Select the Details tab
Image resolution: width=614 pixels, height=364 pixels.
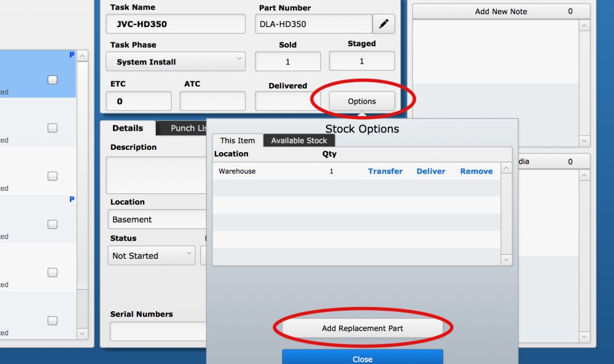pyautogui.click(x=128, y=128)
